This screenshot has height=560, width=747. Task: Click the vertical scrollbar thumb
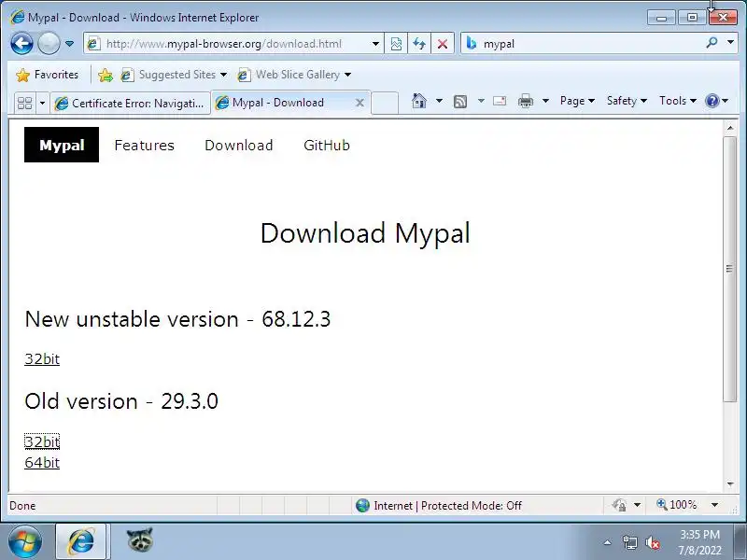(730, 269)
